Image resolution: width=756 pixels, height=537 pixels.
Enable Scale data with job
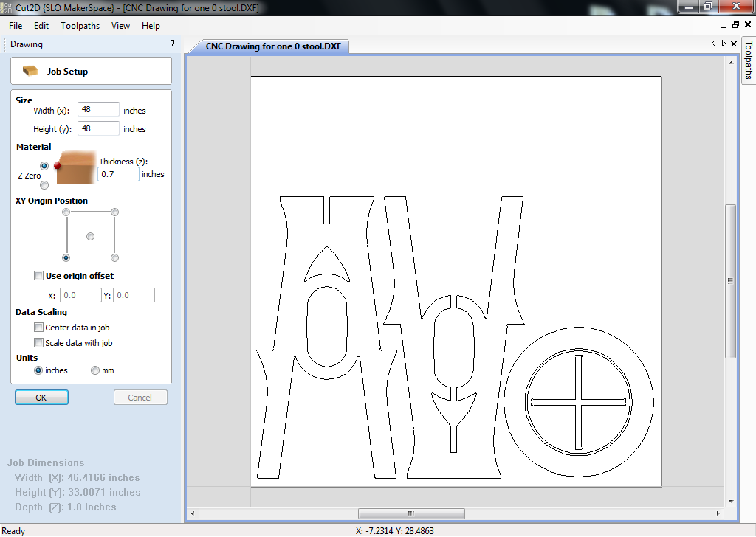(x=38, y=343)
